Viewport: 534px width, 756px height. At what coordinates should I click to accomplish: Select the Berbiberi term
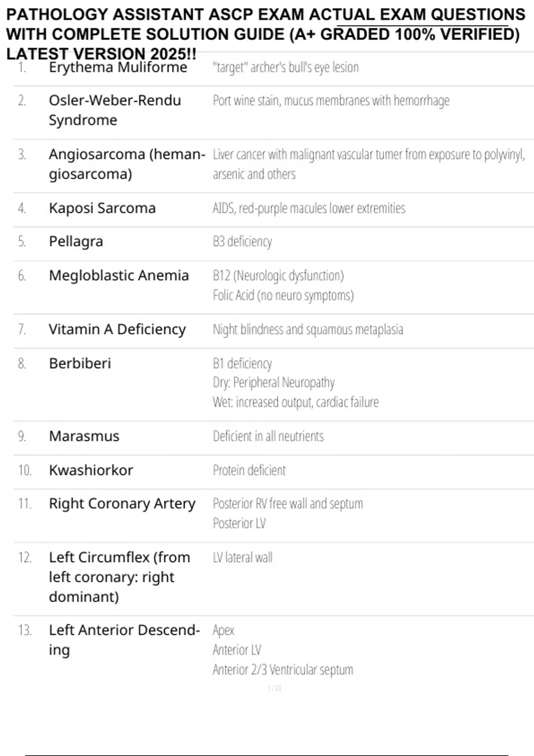(x=80, y=363)
